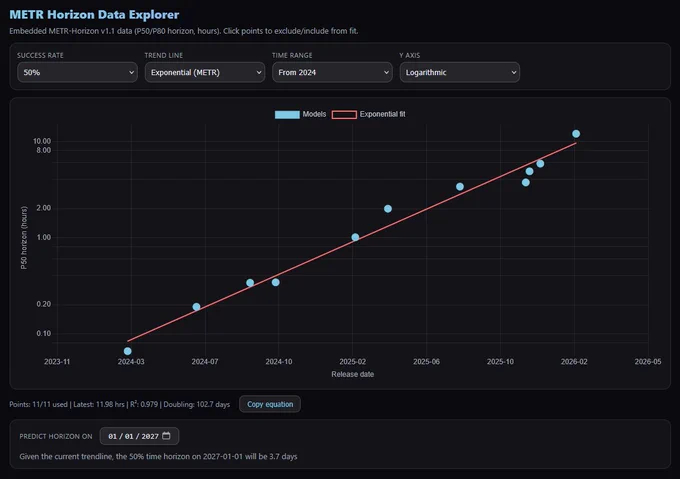Click the lowest data point below 0.10 near 2024-03
680x479 pixels.
(x=128, y=351)
